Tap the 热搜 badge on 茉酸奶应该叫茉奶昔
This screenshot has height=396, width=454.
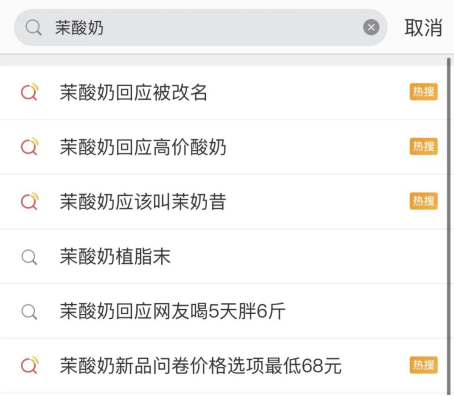pyautogui.click(x=424, y=201)
